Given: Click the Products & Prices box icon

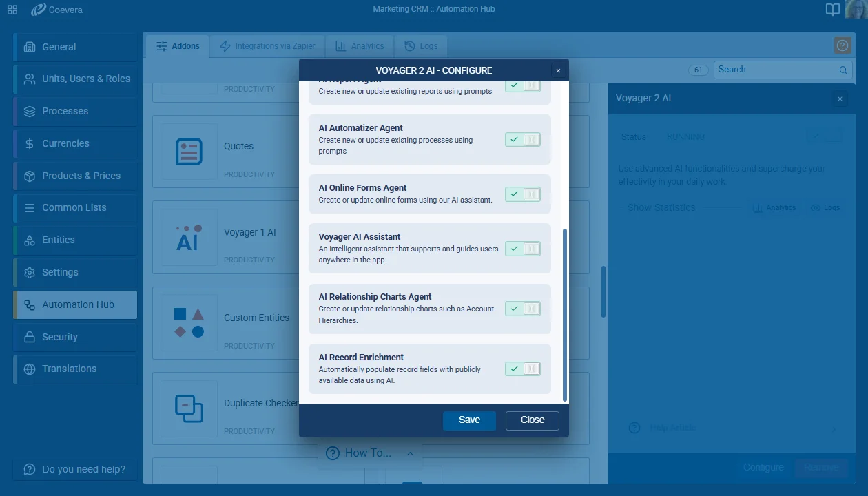Looking at the screenshot, I should (30, 176).
